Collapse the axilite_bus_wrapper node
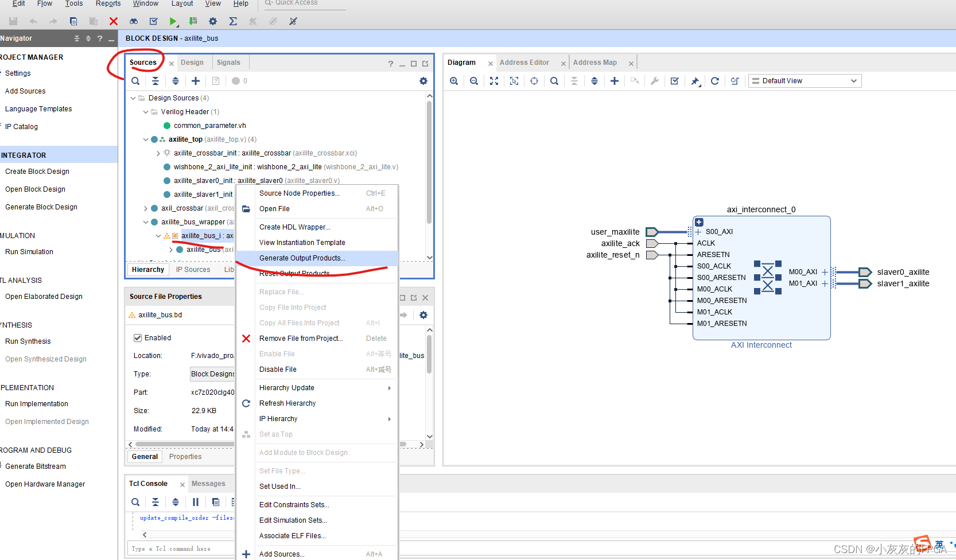This screenshot has width=956, height=560. click(x=146, y=222)
